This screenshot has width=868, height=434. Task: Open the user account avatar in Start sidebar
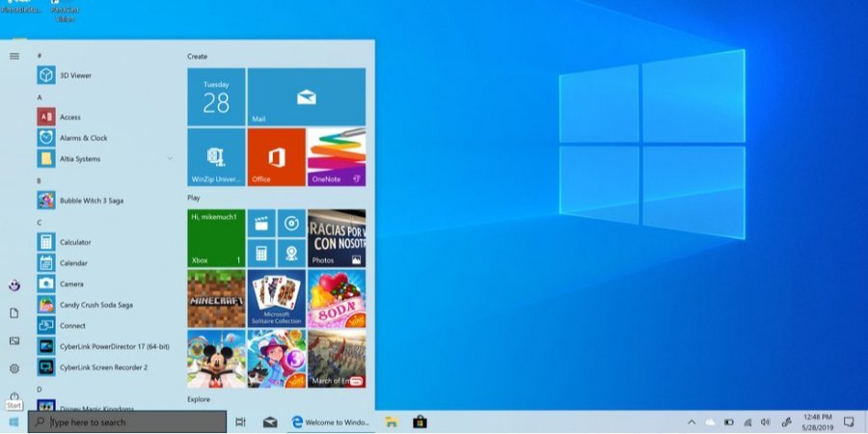(14, 285)
